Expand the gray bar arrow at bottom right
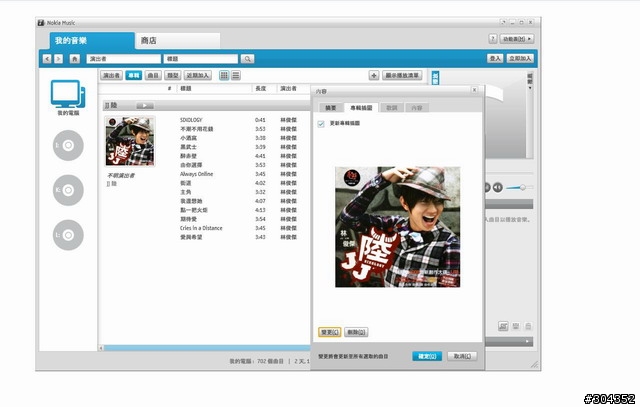 point(528,341)
